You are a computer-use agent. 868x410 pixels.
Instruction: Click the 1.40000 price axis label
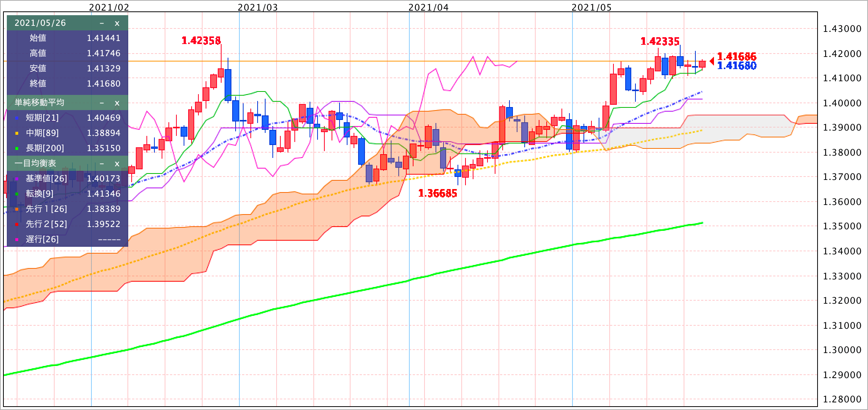[x=842, y=103]
